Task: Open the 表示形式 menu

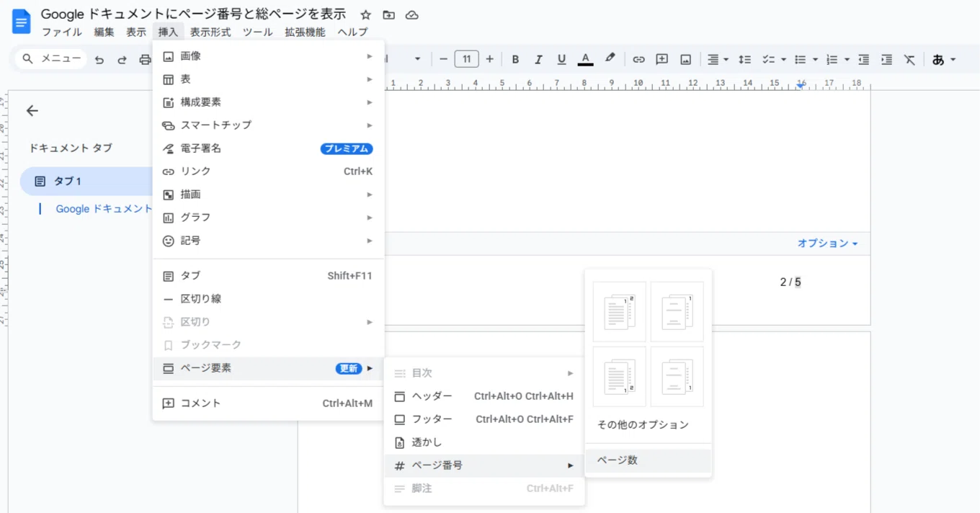Action: tap(210, 32)
